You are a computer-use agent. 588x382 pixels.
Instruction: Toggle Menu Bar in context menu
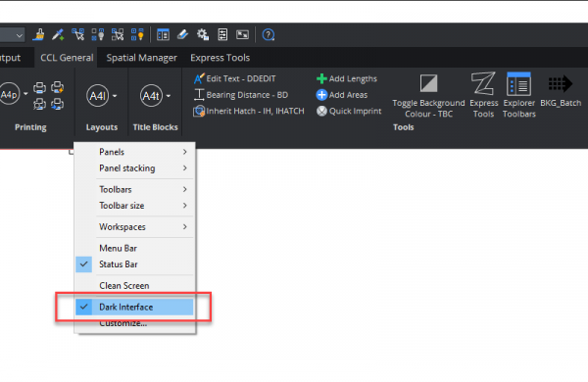(x=135, y=248)
